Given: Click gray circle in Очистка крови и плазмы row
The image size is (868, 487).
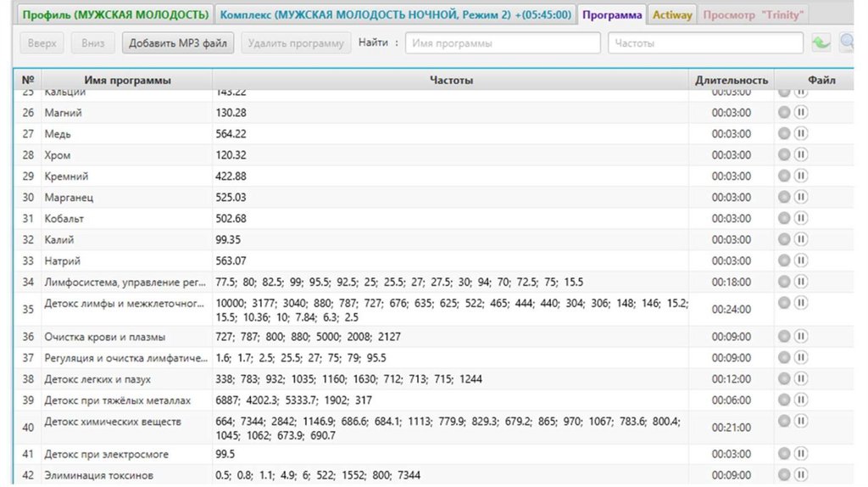Looking at the screenshot, I should [x=784, y=336].
